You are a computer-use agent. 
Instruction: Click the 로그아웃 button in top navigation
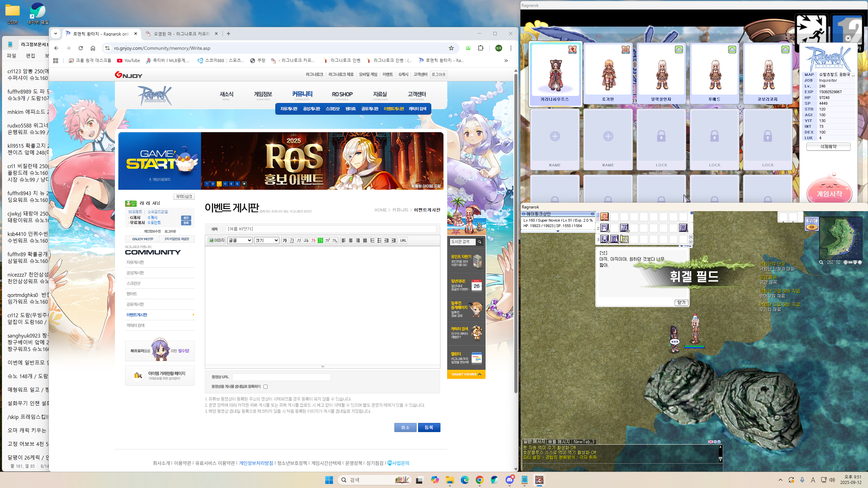438,74
